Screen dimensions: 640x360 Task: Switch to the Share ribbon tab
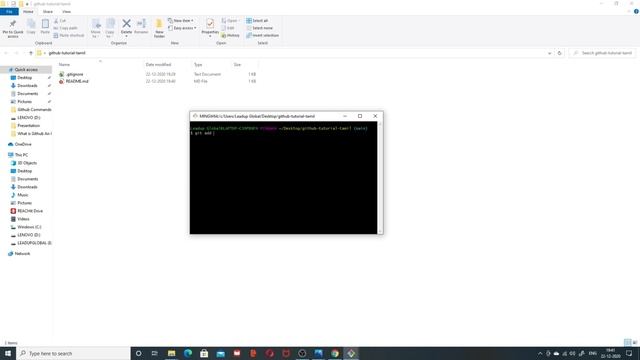pos(48,11)
